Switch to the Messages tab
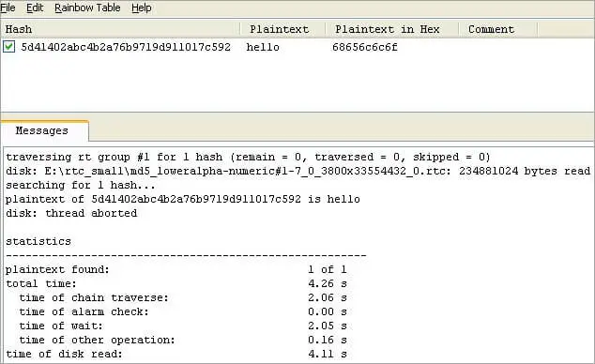595x364 pixels. pos(41,130)
